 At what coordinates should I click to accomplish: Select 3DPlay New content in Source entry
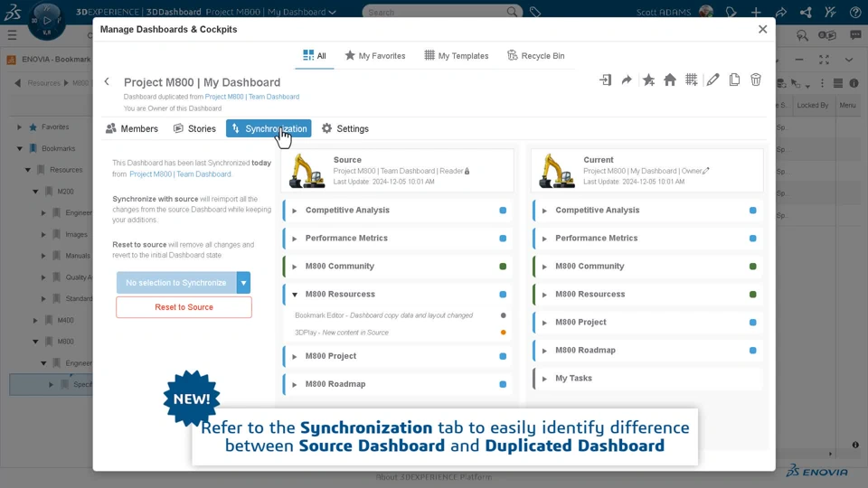342,333
